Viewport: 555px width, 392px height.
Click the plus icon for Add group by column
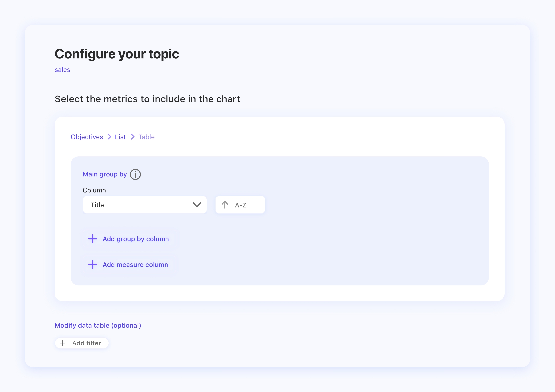pyautogui.click(x=93, y=239)
